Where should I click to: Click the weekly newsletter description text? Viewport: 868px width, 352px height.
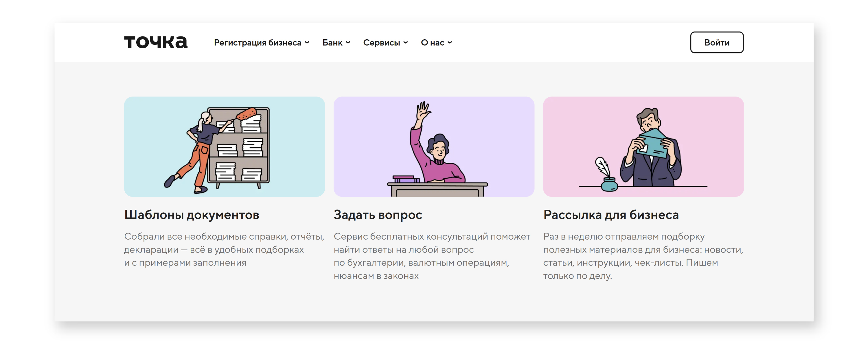pyautogui.click(x=643, y=256)
